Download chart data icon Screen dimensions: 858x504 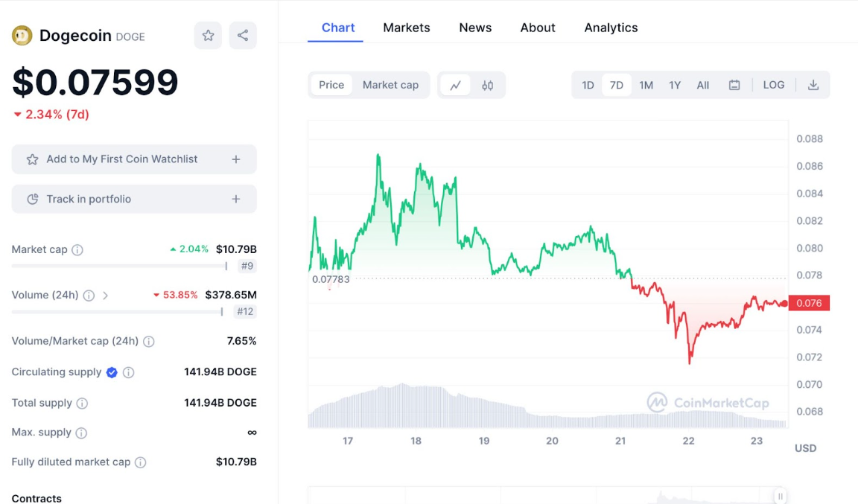813,85
